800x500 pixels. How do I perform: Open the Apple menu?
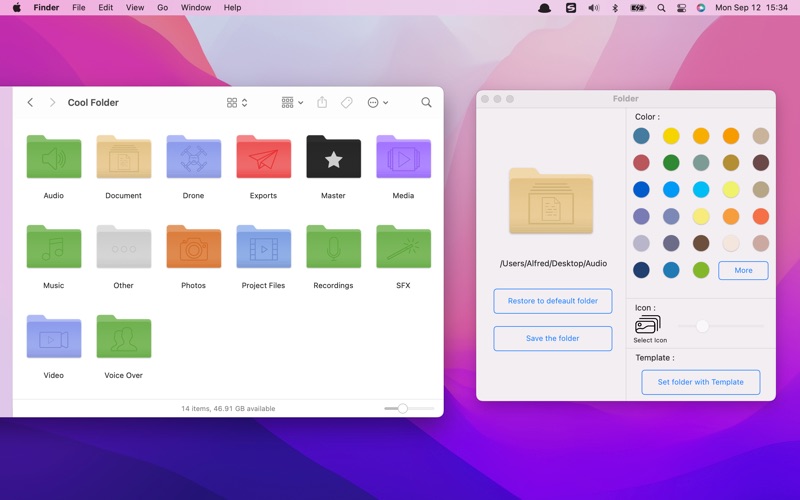coord(17,8)
